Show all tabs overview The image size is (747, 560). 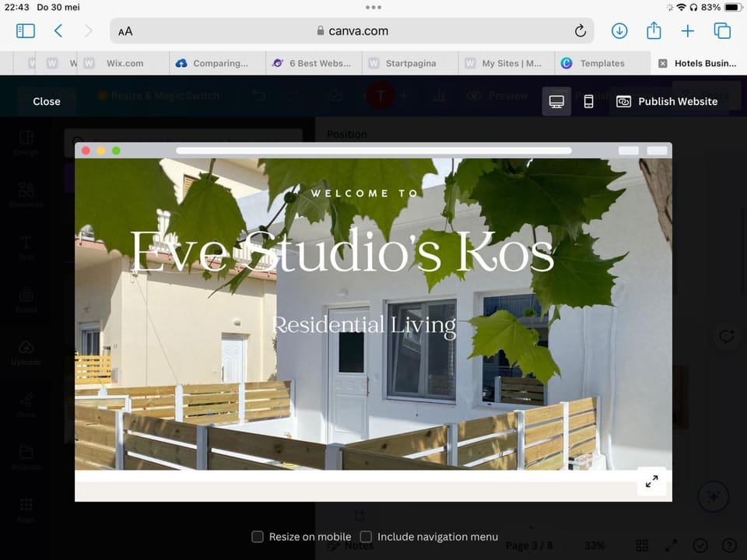[722, 31]
